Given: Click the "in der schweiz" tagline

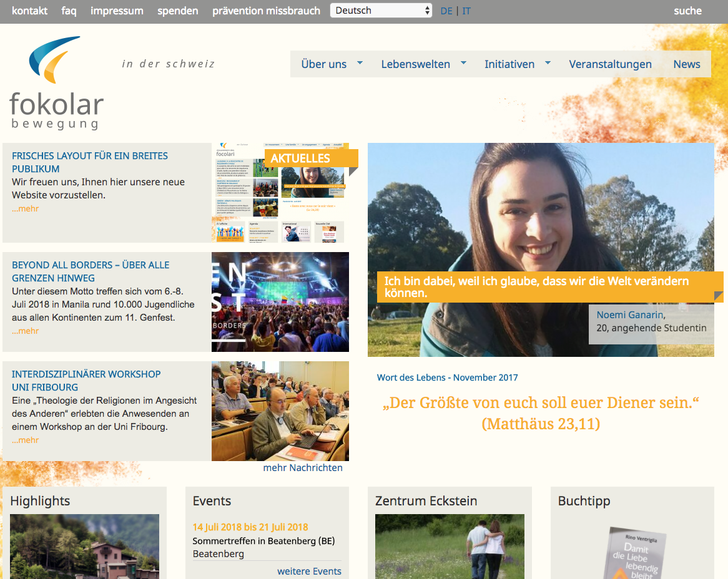Looking at the screenshot, I should pyautogui.click(x=168, y=64).
